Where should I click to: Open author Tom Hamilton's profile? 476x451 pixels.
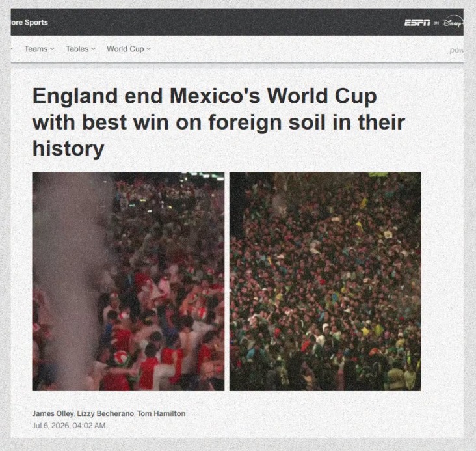(x=161, y=413)
